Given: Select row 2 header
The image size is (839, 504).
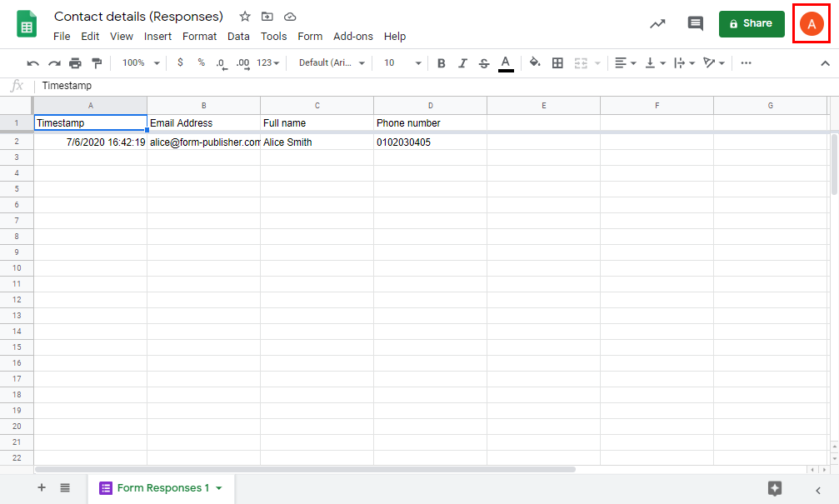Looking at the screenshot, I should [17, 142].
